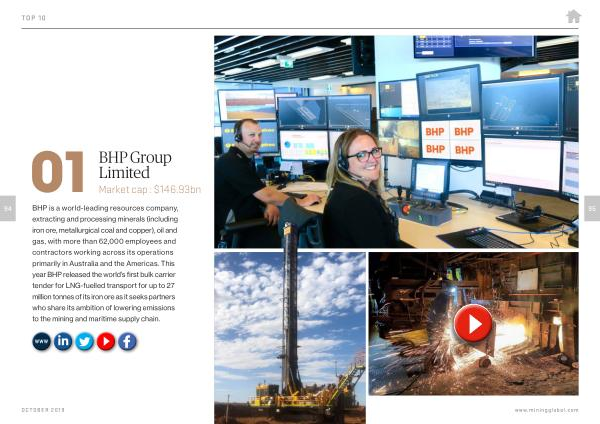Go to next page via tab 55
Image resolution: width=600 pixels, height=424 pixels.
[x=591, y=208]
